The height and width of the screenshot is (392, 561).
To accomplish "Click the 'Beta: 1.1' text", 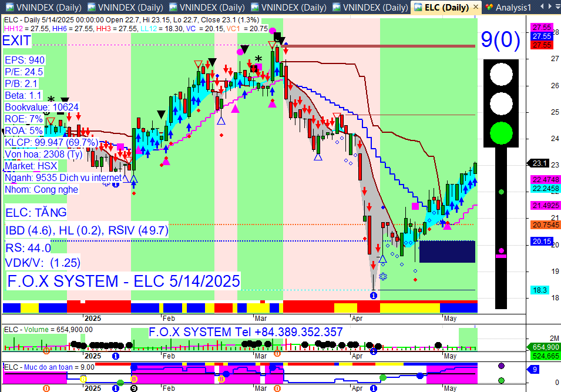I will pyautogui.click(x=23, y=96).
